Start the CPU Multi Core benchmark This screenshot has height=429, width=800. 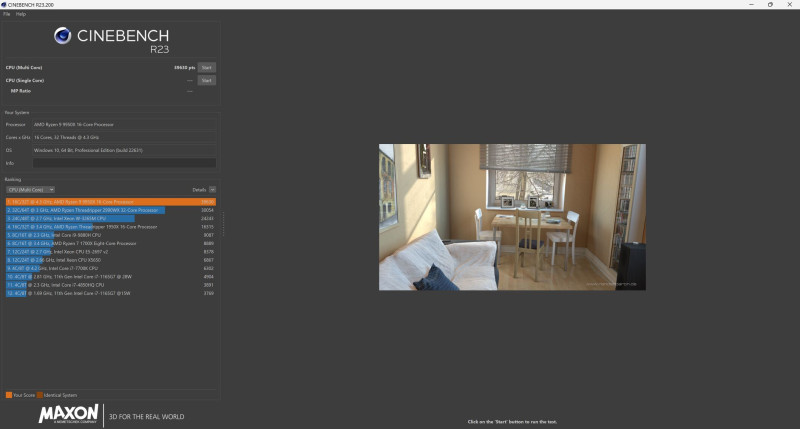click(206, 67)
